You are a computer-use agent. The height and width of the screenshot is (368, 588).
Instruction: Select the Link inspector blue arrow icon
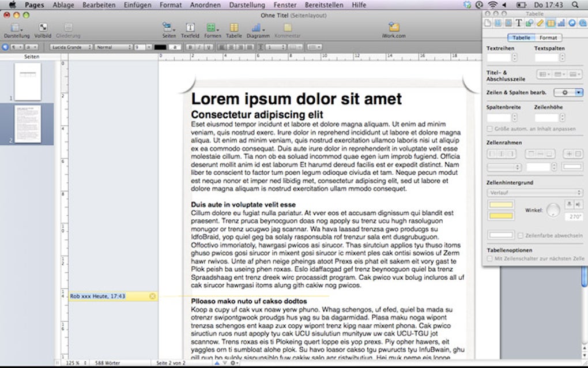[x=572, y=23]
